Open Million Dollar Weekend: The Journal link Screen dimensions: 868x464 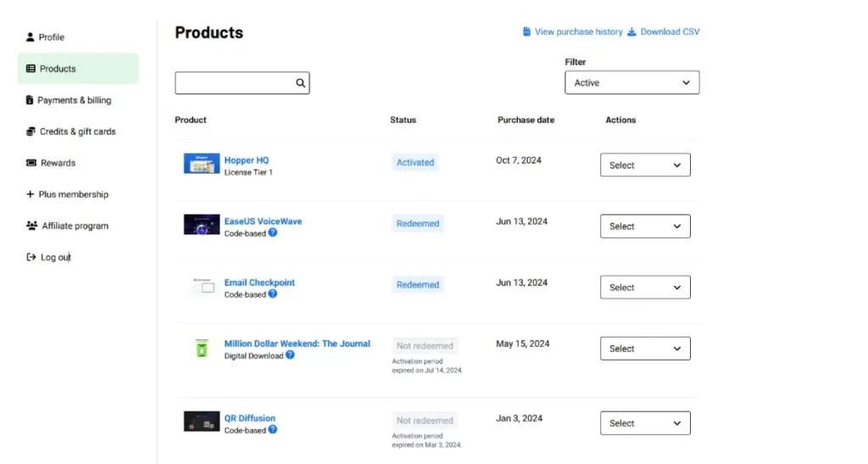pos(298,344)
